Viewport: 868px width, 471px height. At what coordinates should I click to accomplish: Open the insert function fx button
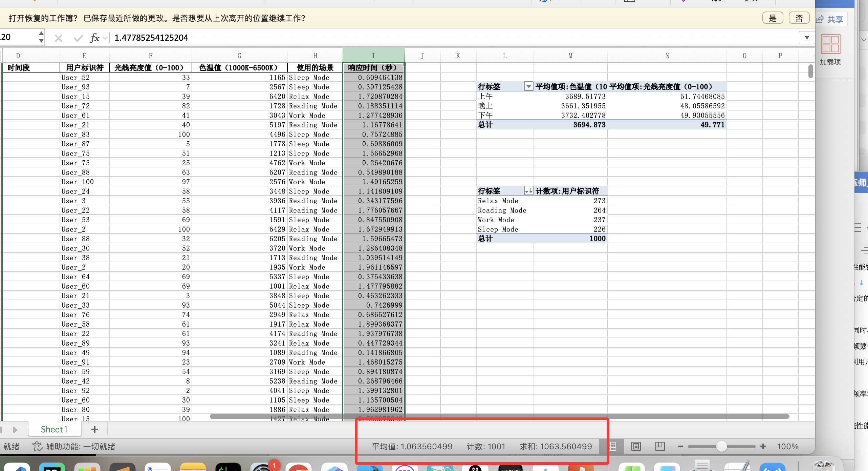(94, 38)
